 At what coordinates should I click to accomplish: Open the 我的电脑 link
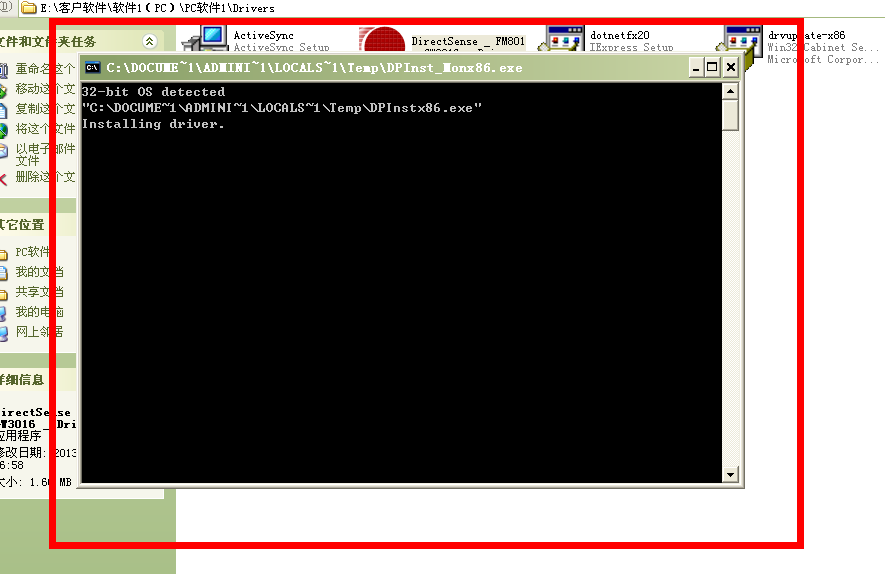39,312
